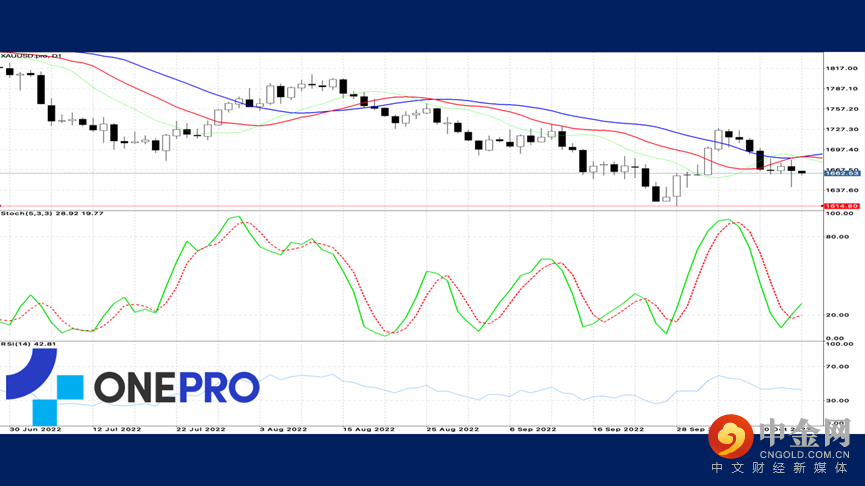865x486 pixels.
Task: Click the 1787.10 price axis label
Action: coord(841,89)
